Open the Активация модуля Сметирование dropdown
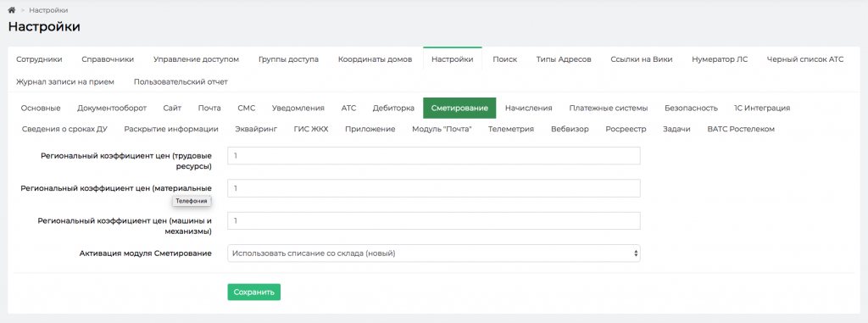 [433, 253]
